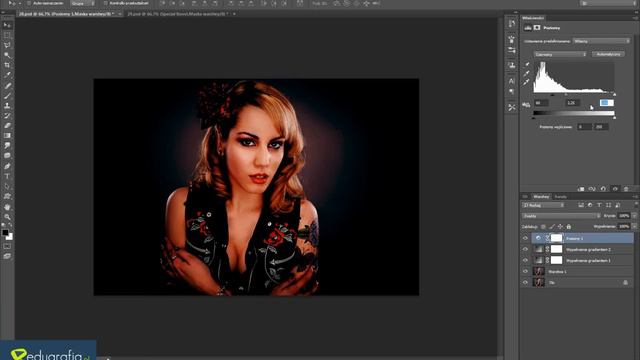Pick the gray point eyedropper in Levels
The height and width of the screenshot is (360, 640).
(527, 73)
